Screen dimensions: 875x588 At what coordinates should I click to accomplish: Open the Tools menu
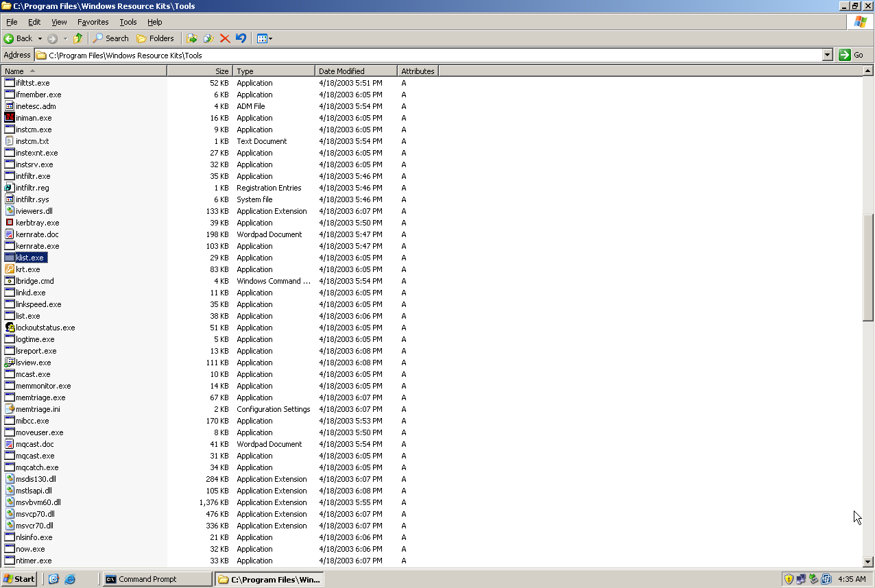pyautogui.click(x=128, y=21)
